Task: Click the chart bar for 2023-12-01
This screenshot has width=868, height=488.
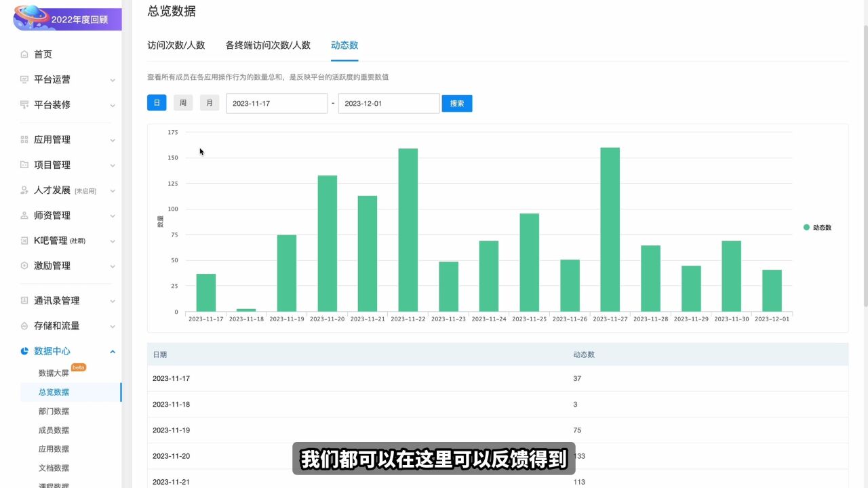Action: [772, 291]
